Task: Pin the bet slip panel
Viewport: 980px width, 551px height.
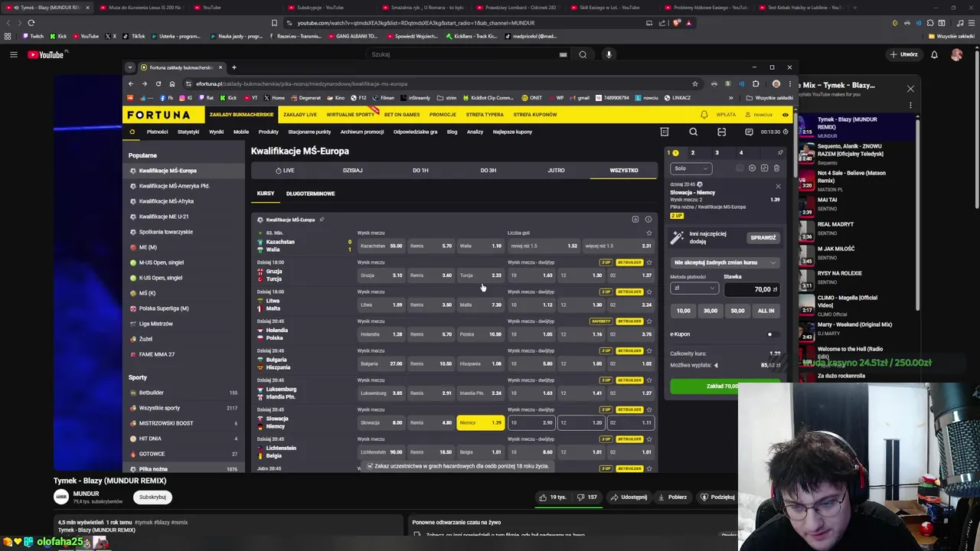Action: point(780,153)
